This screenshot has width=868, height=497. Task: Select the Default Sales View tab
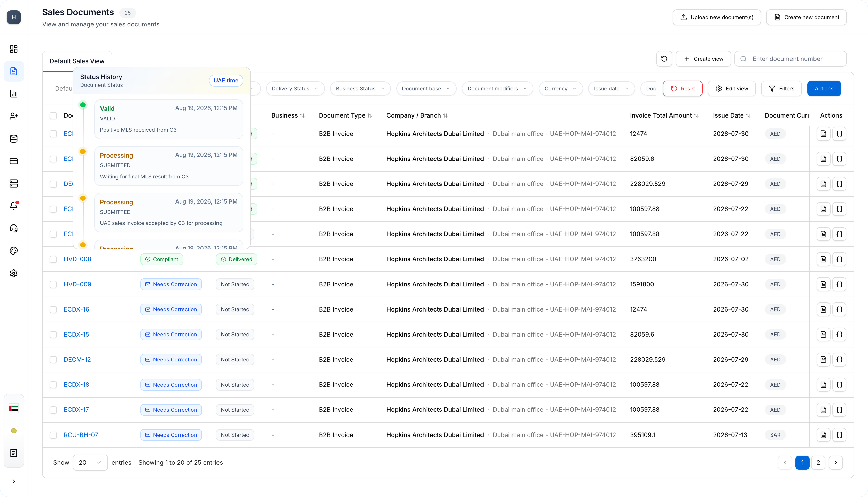(x=77, y=61)
